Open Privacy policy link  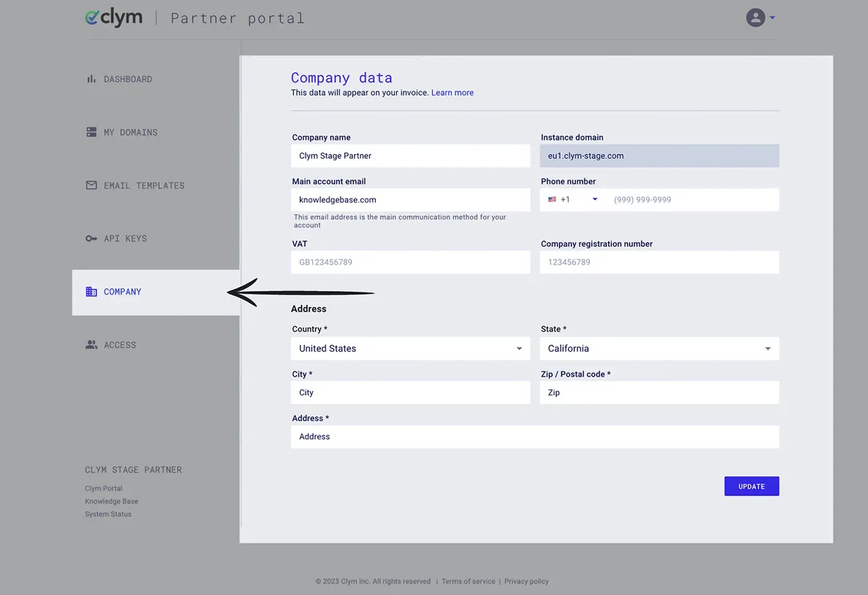coord(526,581)
